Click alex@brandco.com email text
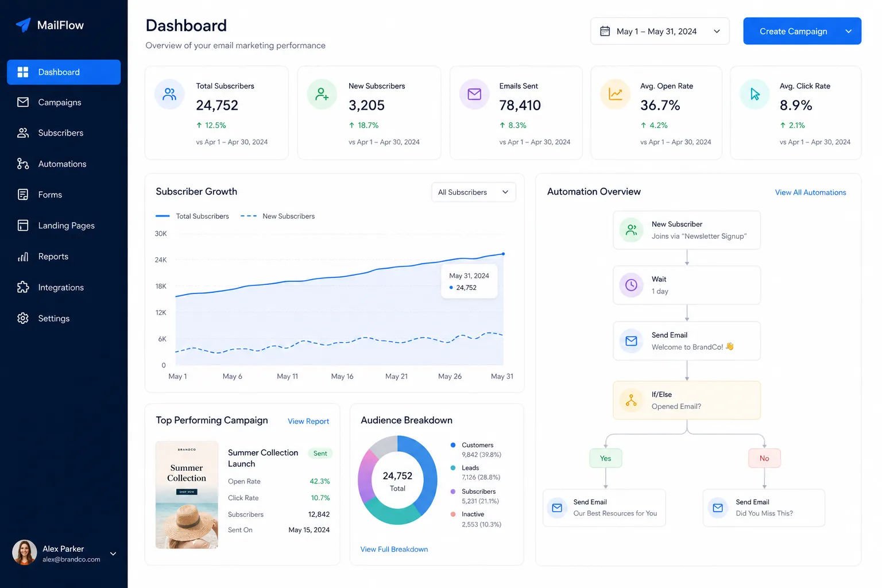 [x=71, y=559]
